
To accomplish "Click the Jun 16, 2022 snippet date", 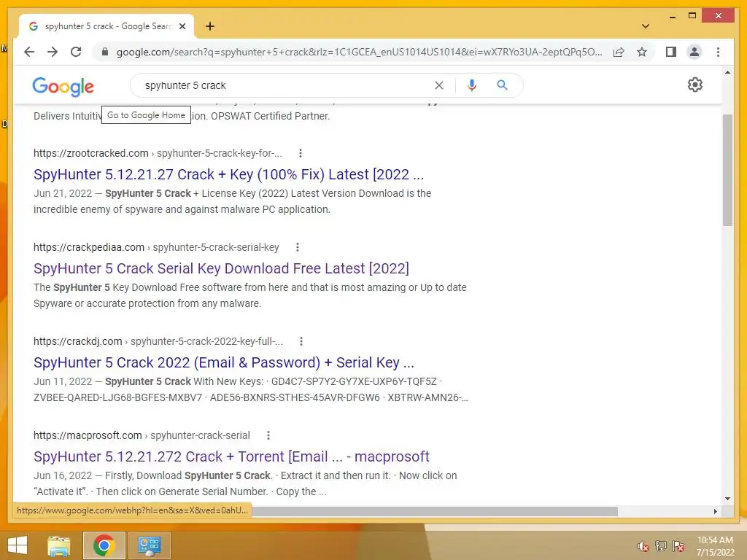I will 63,475.
